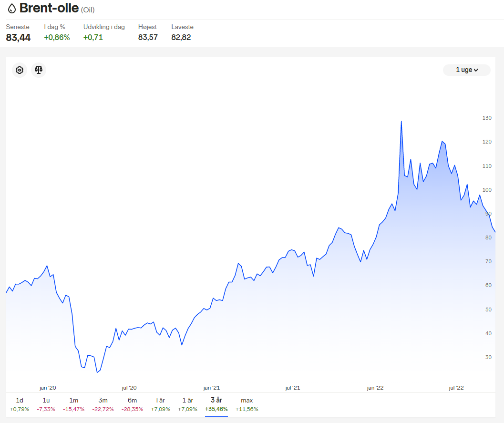Switch to the 1m time range

[73, 404]
